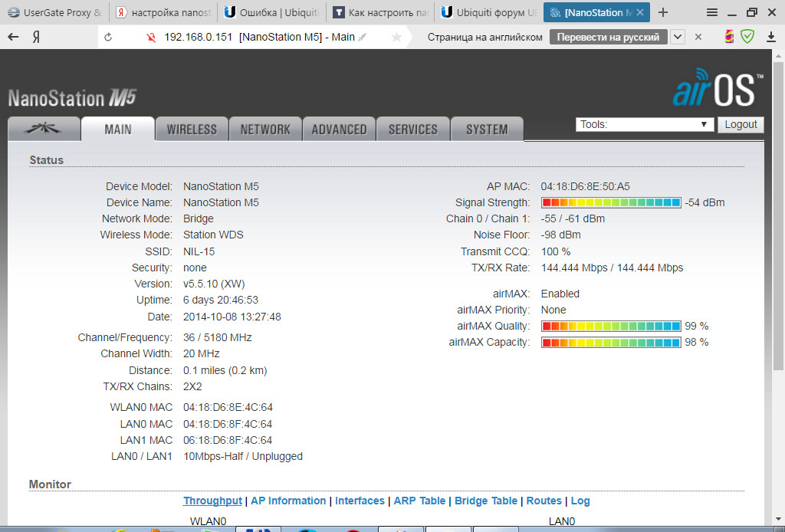Open the SYSTEM tab

pyautogui.click(x=487, y=129)
